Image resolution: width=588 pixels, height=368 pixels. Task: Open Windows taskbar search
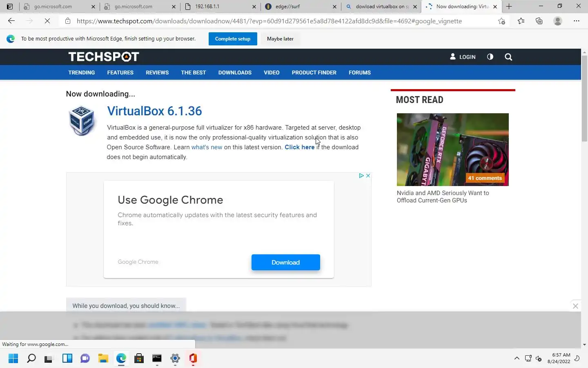coord(31,359)
